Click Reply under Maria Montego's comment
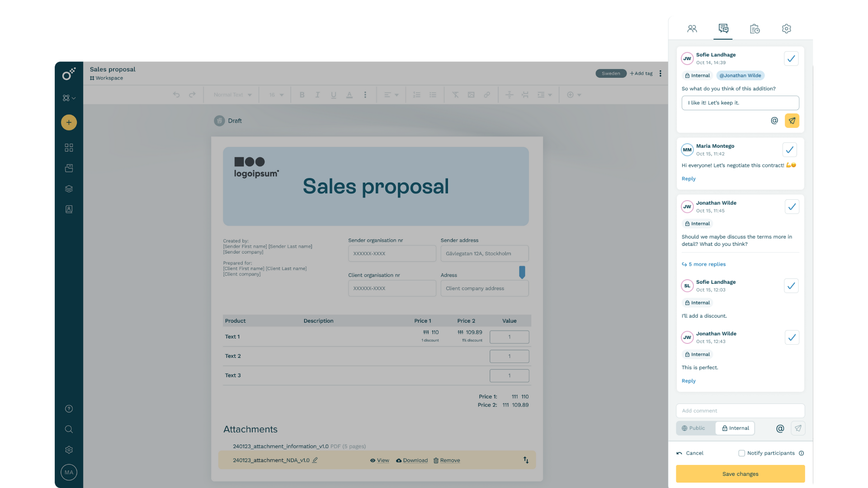 pyautogui.click(x=689, y=179)
